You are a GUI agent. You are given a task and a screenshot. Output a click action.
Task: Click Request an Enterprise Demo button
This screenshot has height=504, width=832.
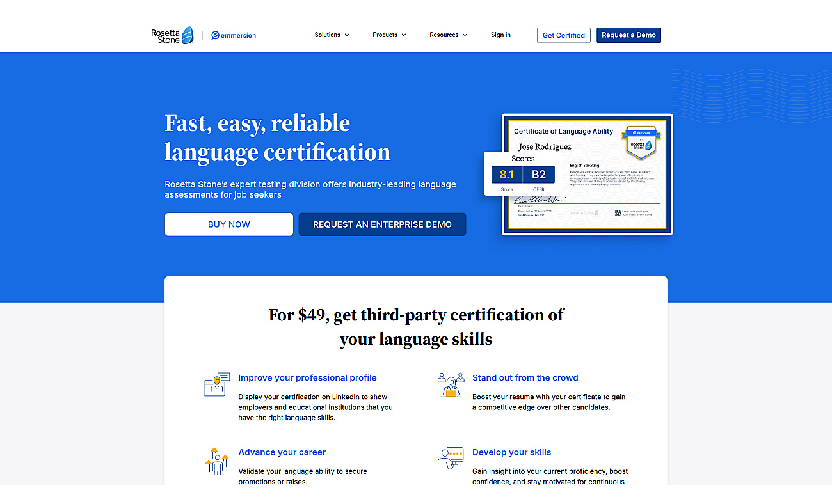click(382, 224)
